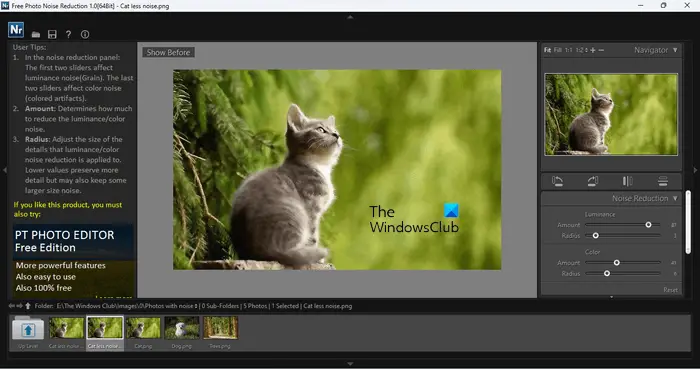Select the Cat.png thumbnail
Image resolution: width=700 pixels, height=369 pixels.
pyautogui.click(x=143, y=332)
